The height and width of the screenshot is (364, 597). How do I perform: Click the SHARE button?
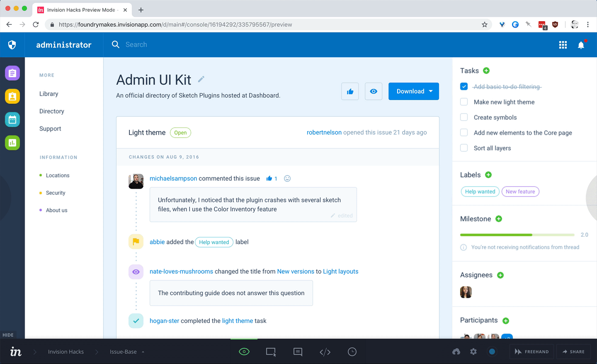pyautogui.click(x=573, y=352)
